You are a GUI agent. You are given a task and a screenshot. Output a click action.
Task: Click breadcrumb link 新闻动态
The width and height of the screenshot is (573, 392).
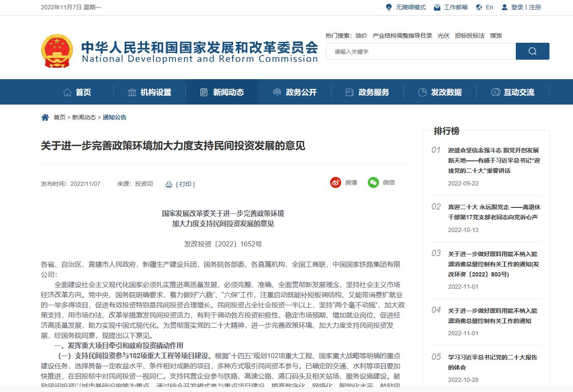(x=84, y=117)
